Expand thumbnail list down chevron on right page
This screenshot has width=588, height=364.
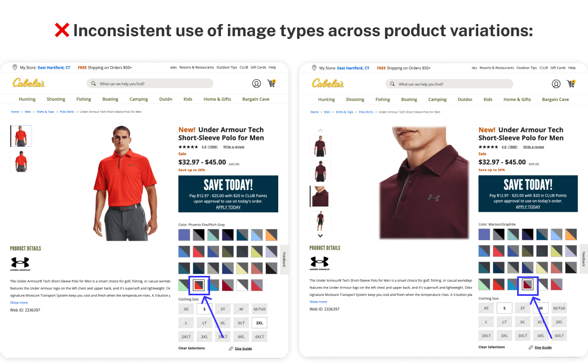320,235
